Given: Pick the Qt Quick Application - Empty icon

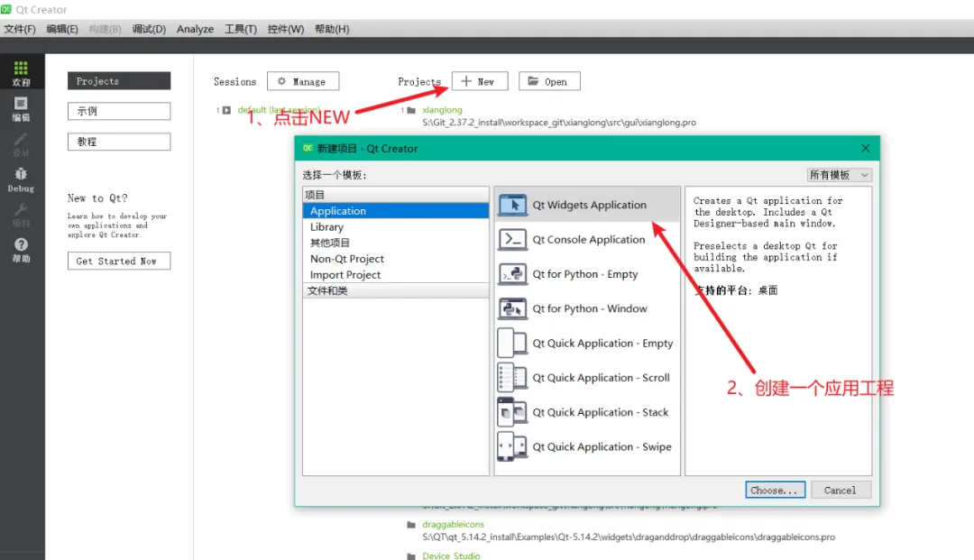Looking at the screenshot, I should coord(512,344).
